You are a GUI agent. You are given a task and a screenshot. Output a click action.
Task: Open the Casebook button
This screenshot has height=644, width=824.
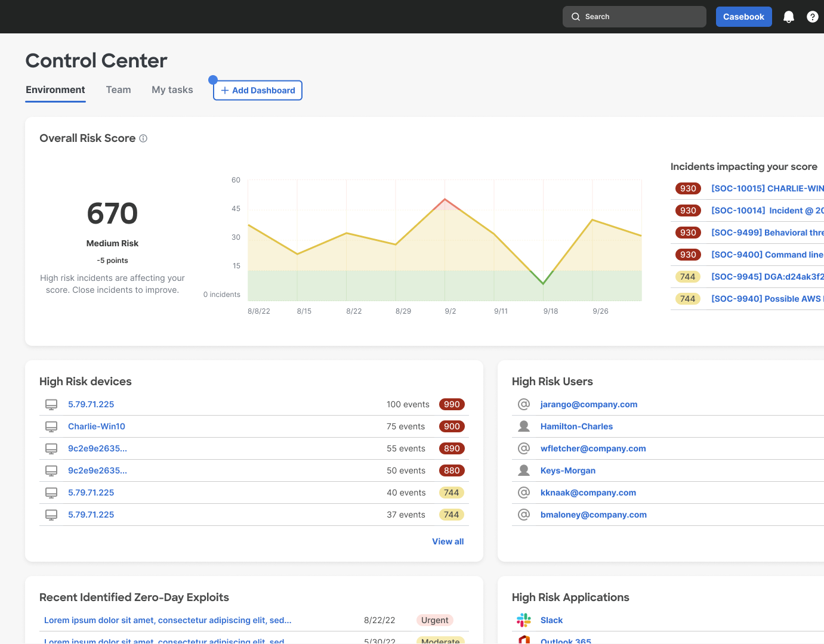click(743, 17)
